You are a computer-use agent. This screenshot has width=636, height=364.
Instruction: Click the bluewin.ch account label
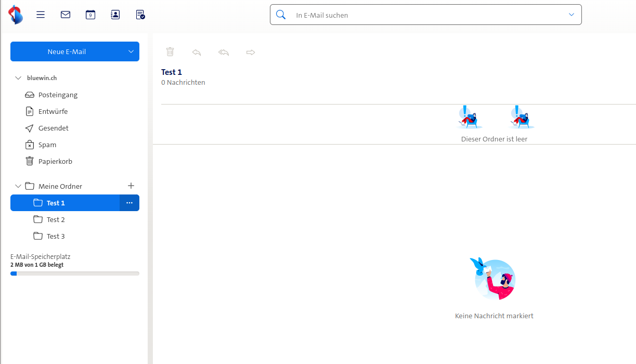pos(42,78)
